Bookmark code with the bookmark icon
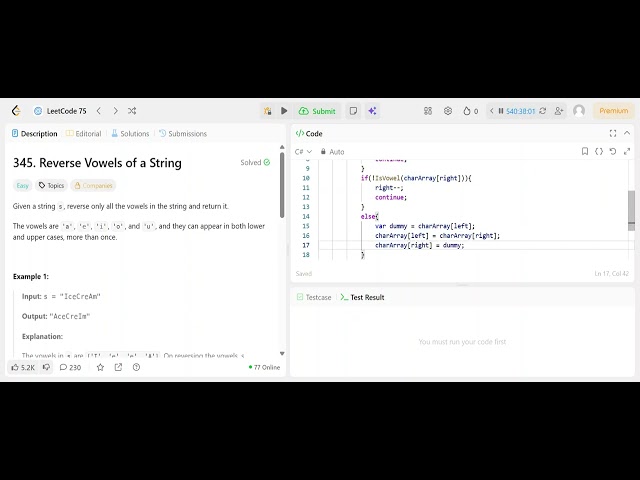The height and width of the screenshot is (480, 640). click(x=584, y=151)
